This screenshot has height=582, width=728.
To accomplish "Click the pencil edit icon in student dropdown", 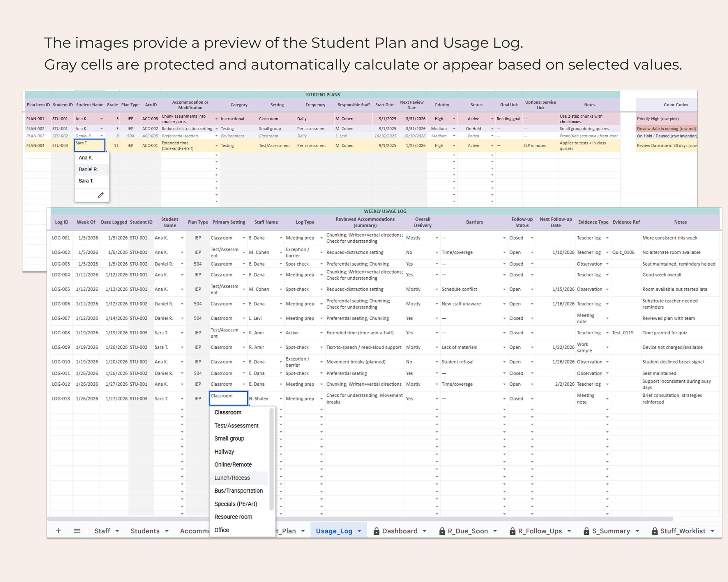I will (x=101, y=195).
